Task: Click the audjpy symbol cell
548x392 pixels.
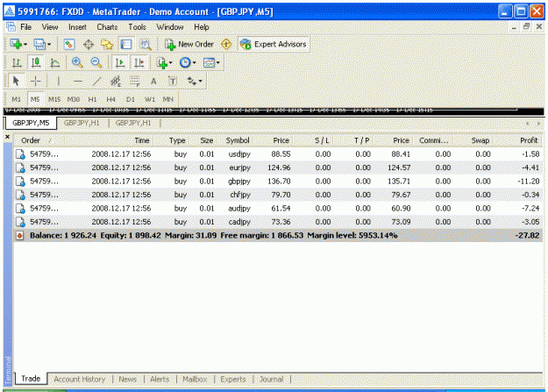Action: point(239,209)
